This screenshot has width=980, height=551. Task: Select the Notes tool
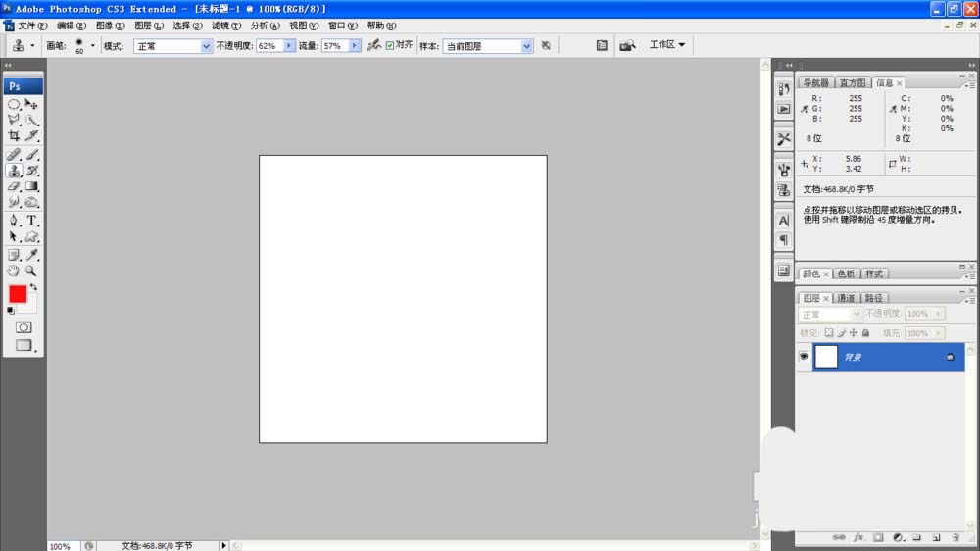pos(14,255)
